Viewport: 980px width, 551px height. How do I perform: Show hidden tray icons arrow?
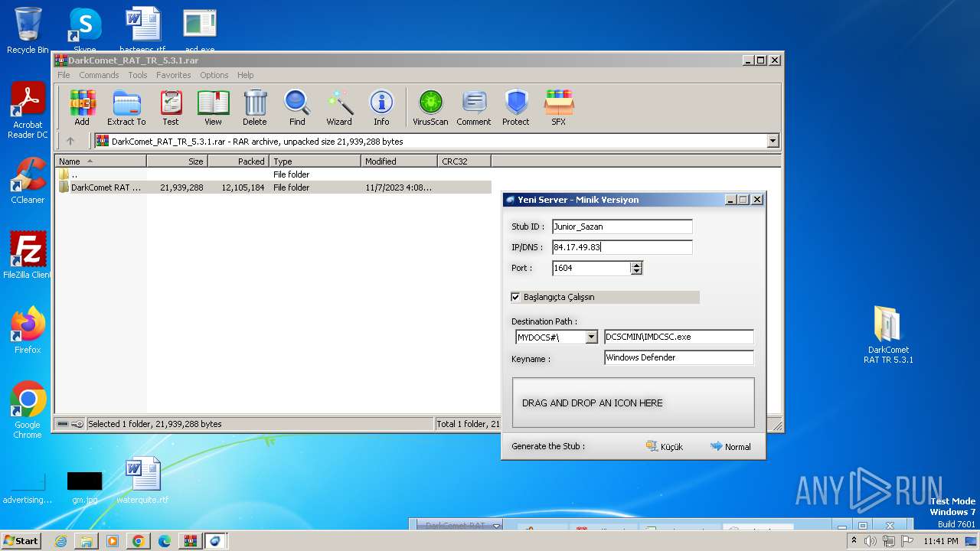pos(854,541)
